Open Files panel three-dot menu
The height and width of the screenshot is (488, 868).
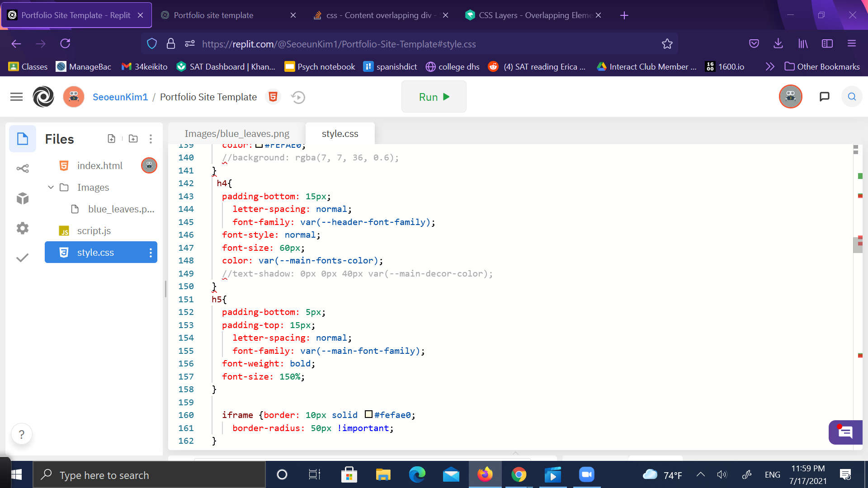click(151, 139)
